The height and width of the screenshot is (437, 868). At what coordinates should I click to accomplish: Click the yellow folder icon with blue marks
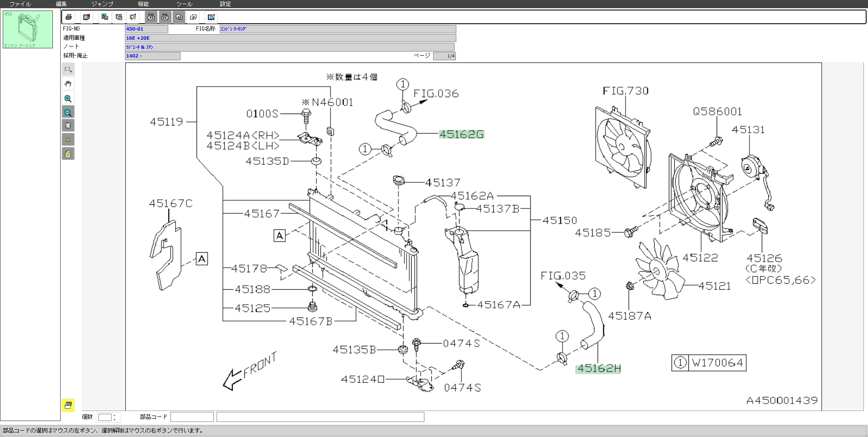133,17
